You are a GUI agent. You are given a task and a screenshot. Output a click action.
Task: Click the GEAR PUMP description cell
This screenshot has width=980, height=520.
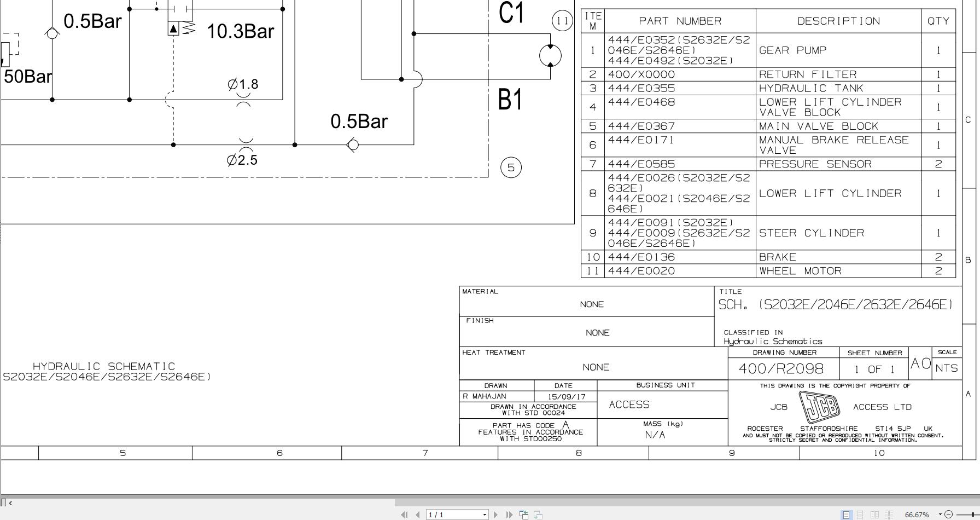coord(838,50)
